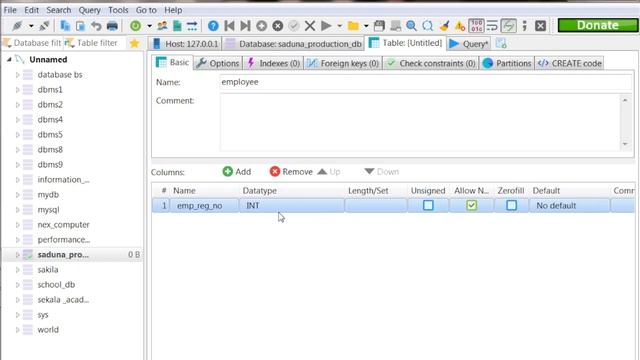Open the Refresh icon dropdown arrow
This screenshot has width=640, height=360.
click(149, 26)
